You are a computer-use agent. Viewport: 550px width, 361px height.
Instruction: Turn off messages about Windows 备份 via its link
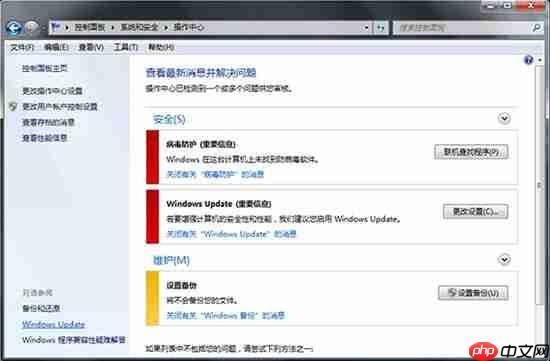tap(226, 315)
